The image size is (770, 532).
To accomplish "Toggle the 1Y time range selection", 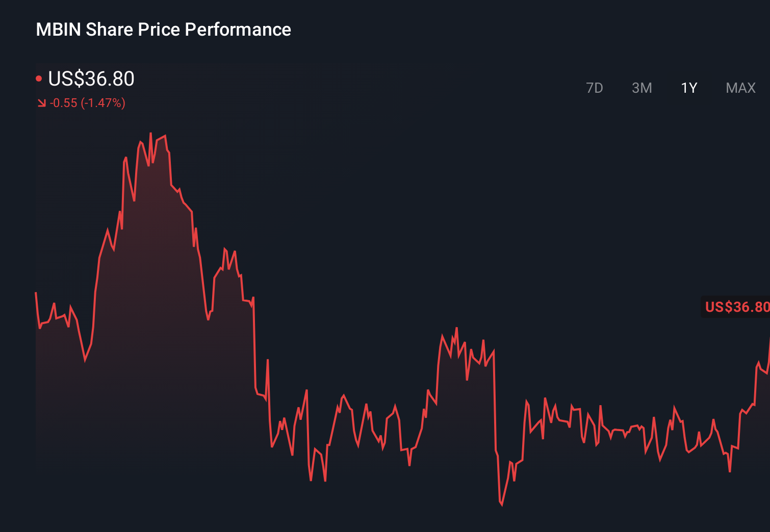I will (x=688, y=88).
